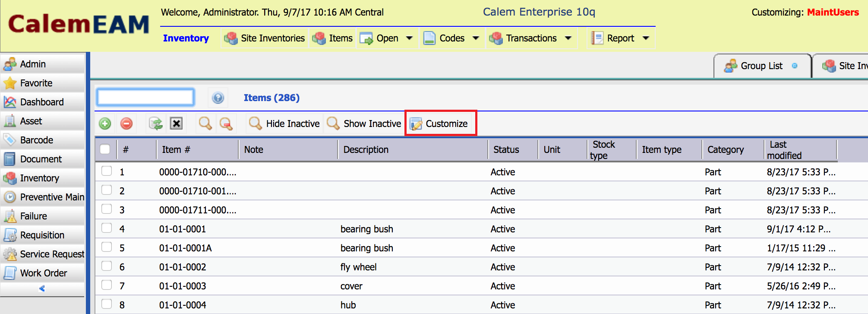Viewport: 868px width, 314px height.
Task: Click the Items toolbar button
Action: pos(332,38)
